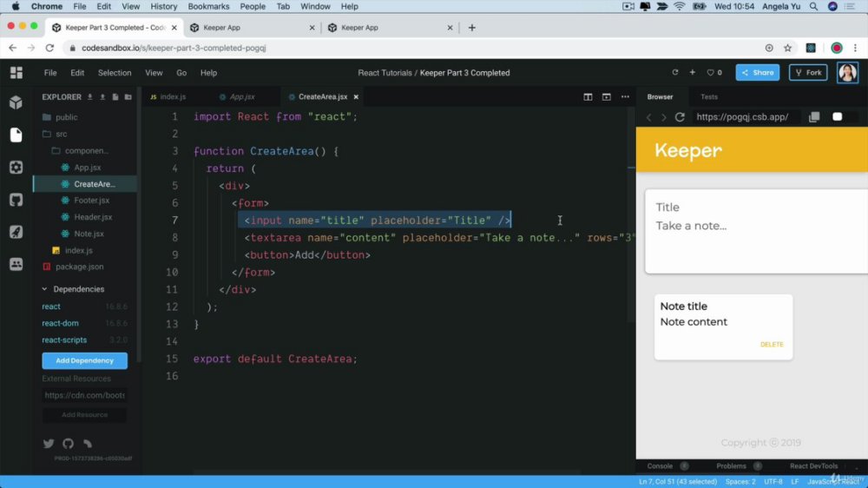Toggle the preview browser switch
The image size is (868, 488).
[843, 117]
